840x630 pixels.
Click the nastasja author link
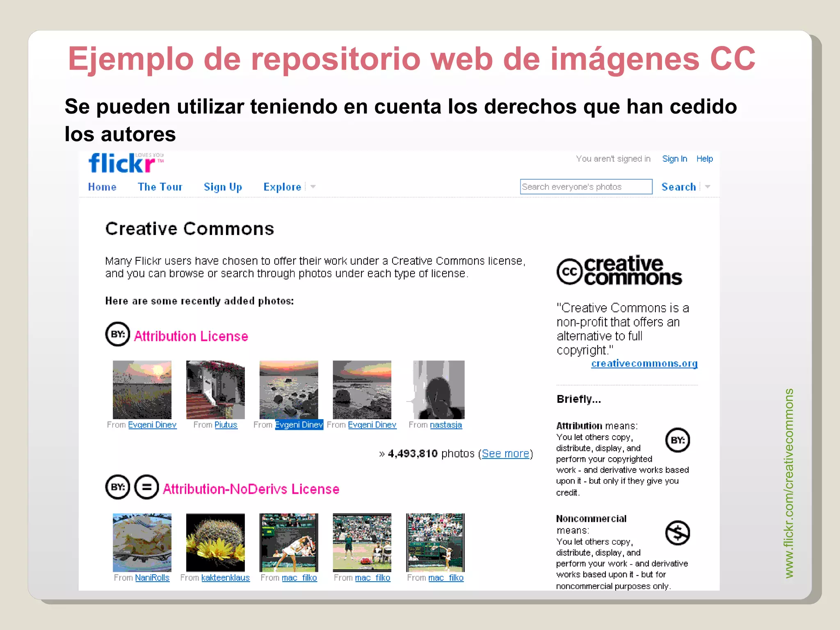tap(446, 425)
